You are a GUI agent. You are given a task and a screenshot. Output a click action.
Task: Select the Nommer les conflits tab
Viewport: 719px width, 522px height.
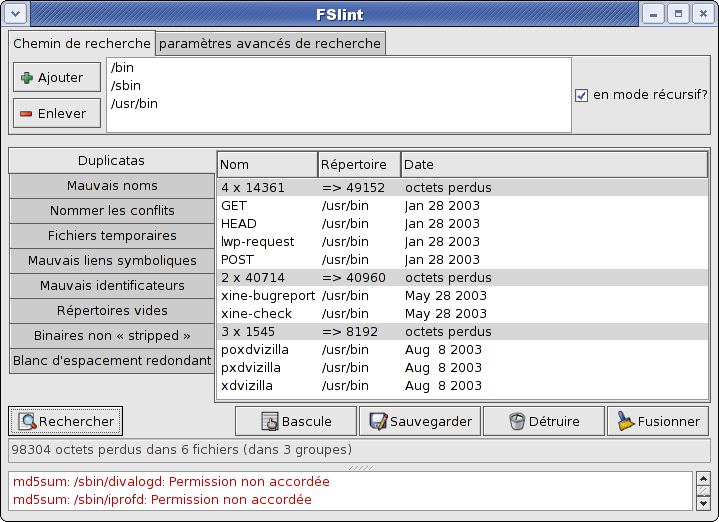coord(112,211)
